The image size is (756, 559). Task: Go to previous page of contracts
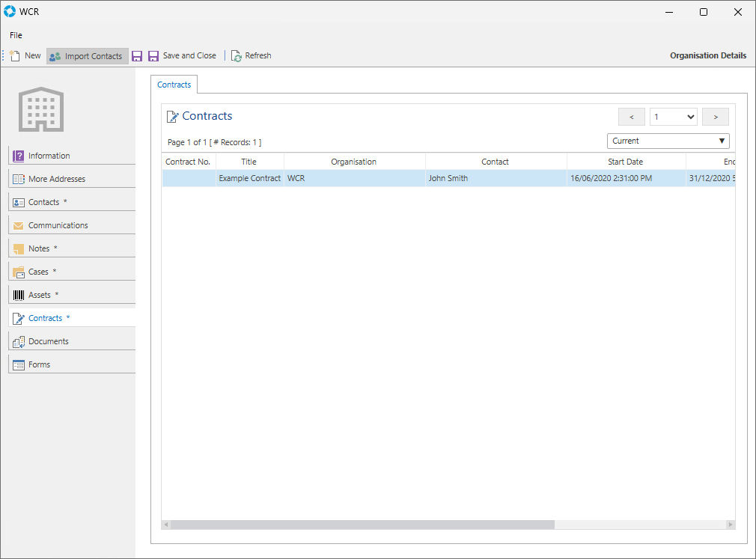click(x=631, y=117)
